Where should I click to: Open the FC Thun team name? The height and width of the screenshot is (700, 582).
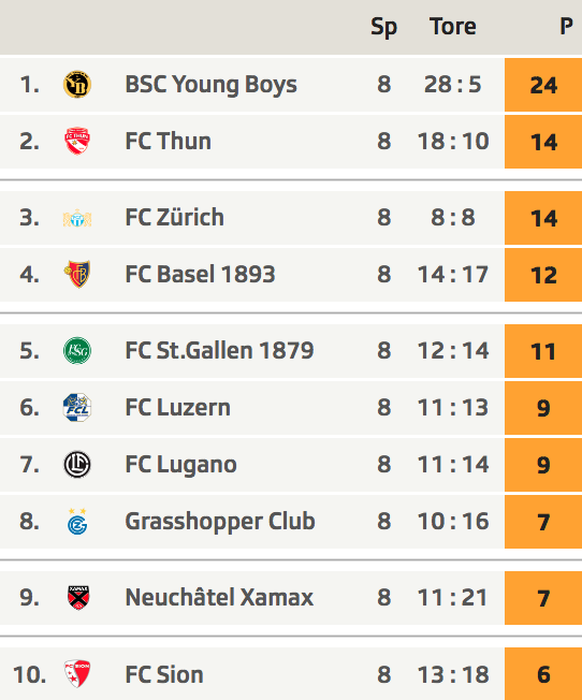[168, 141]
